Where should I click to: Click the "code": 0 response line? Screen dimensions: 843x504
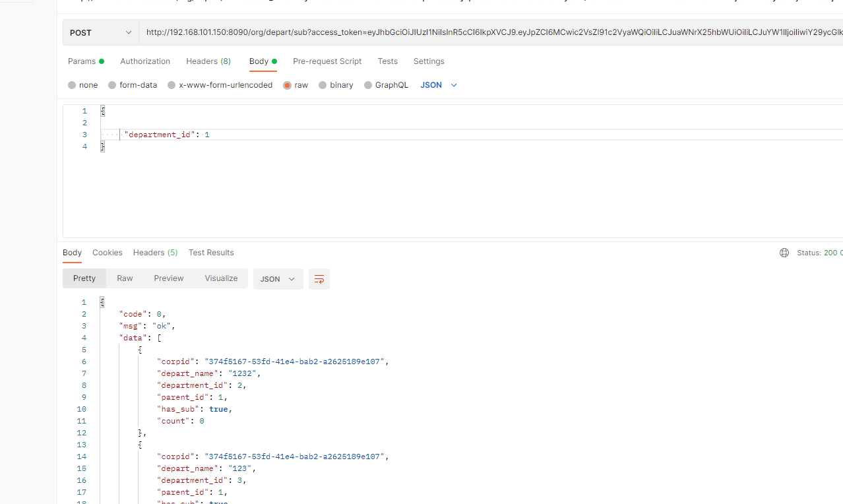[x=143, y=314]
